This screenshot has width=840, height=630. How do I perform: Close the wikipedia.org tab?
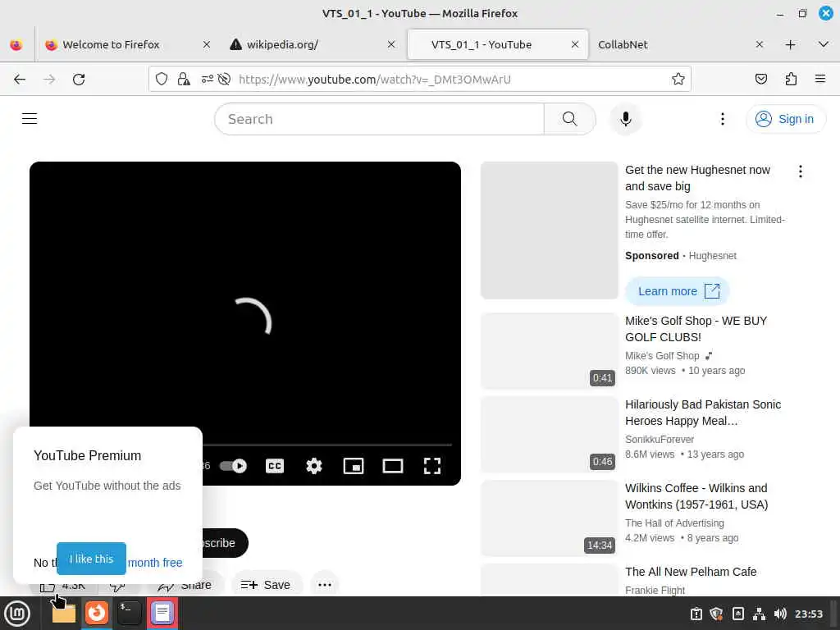pyautogui.click(x=391, y=44)
